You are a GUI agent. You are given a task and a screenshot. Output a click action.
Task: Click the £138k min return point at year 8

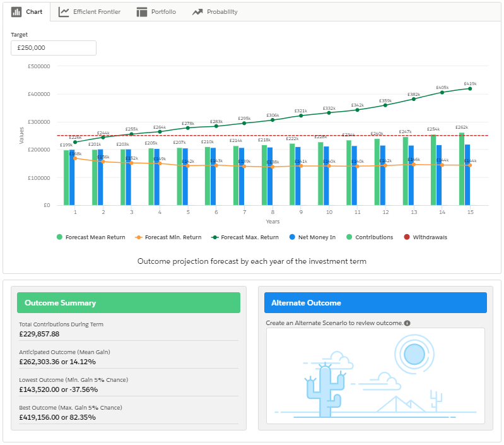click(x=273, y=167)
